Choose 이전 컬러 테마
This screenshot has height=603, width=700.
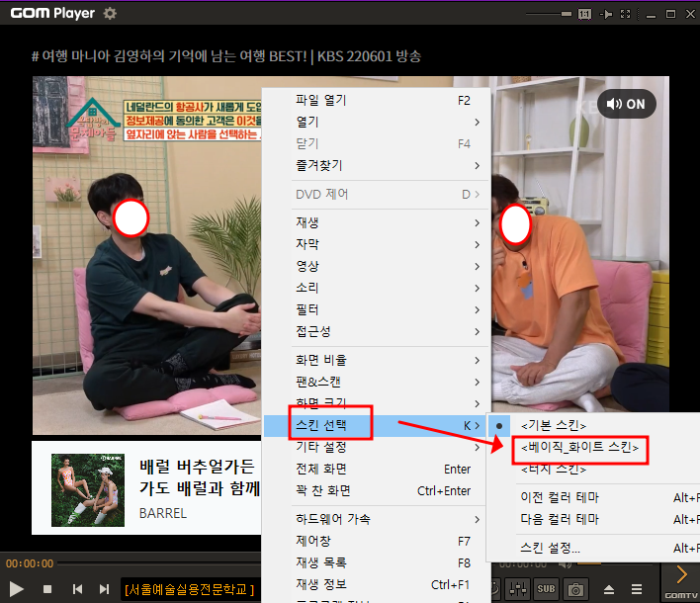pos(594,497)
